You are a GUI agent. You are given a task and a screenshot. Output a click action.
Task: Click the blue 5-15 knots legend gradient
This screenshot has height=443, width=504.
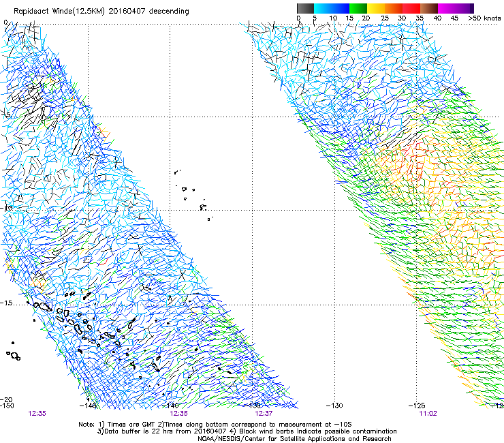coord(332,8)
